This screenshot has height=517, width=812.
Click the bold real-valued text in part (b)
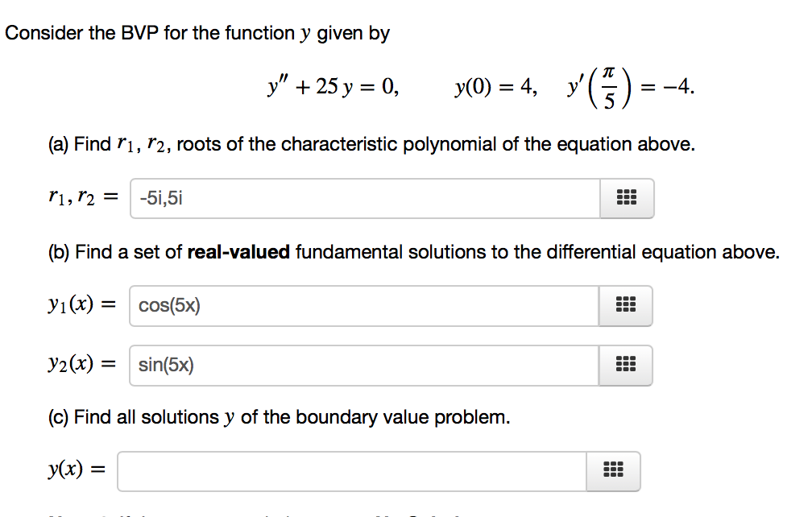(242, 251)
